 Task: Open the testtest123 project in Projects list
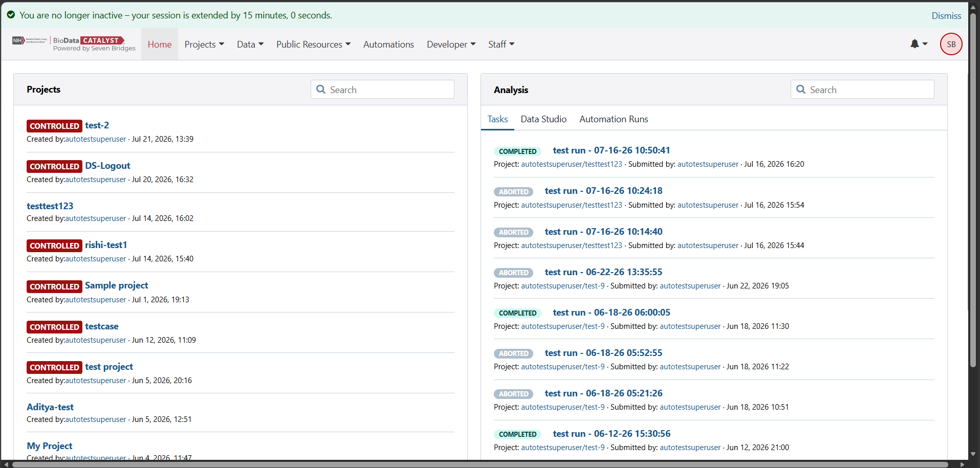[x=50, y=206]
